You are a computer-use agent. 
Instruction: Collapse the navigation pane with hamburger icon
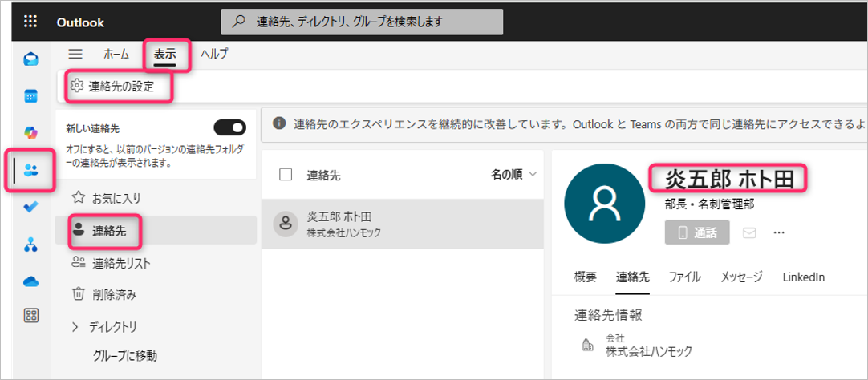(x=75, y=54)
